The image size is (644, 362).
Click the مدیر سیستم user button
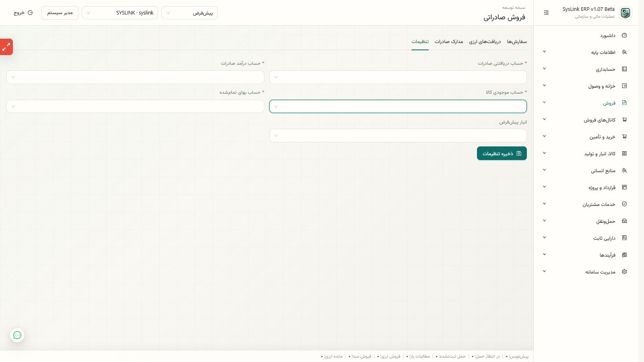tap(60, 13)
